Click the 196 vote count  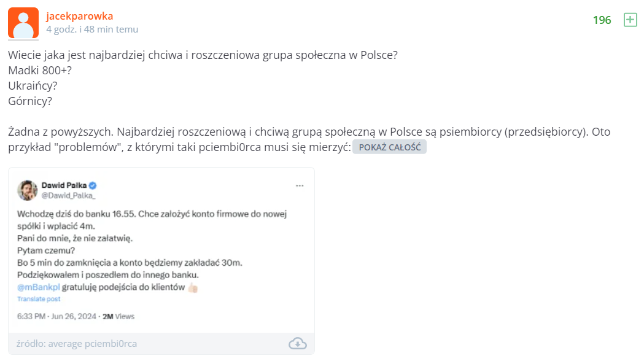point(602,20)
